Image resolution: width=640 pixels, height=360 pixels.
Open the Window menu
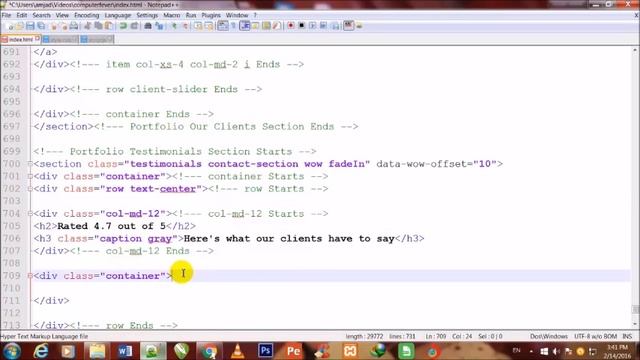coord(237,15)
